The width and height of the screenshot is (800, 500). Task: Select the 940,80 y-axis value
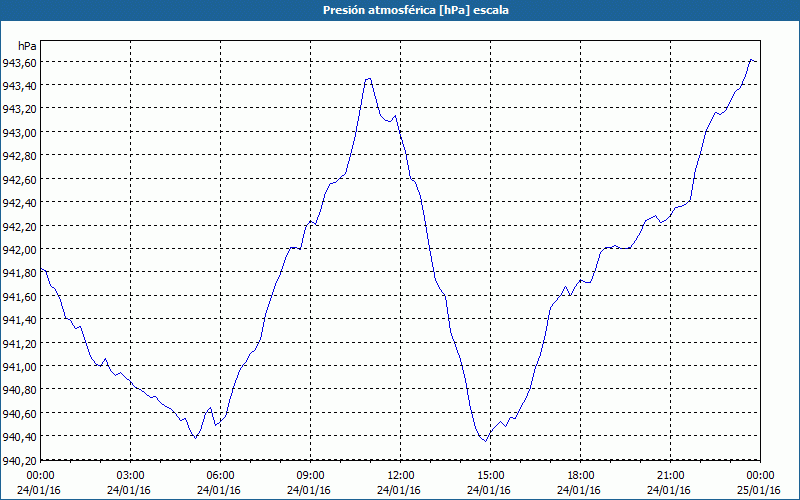coord(19,390)
